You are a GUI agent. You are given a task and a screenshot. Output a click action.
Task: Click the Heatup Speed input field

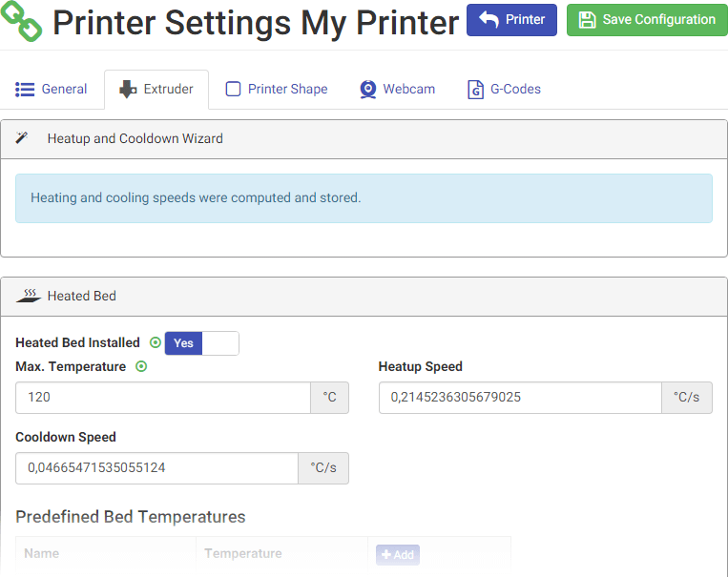click(x=520, y=398)
